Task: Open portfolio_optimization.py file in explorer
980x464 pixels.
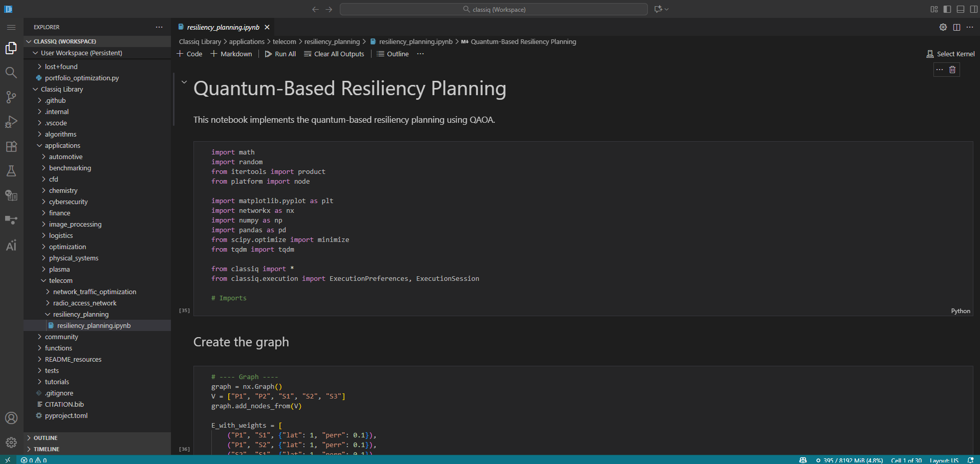Action: tap(81, 78)
